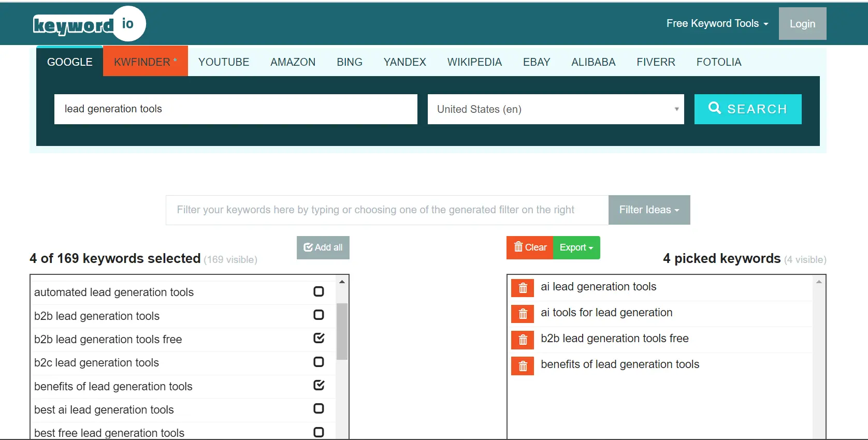
Task: Remove picked 'benefits of lead generation tools' trash icon
Action: click(523, 366)
